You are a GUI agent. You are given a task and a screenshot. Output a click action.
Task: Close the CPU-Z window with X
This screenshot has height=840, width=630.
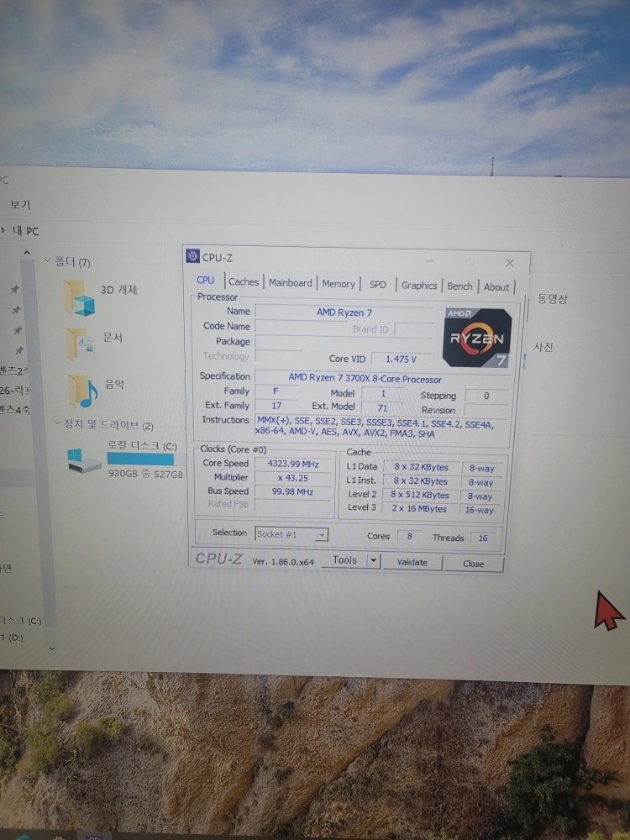(510, 263)
